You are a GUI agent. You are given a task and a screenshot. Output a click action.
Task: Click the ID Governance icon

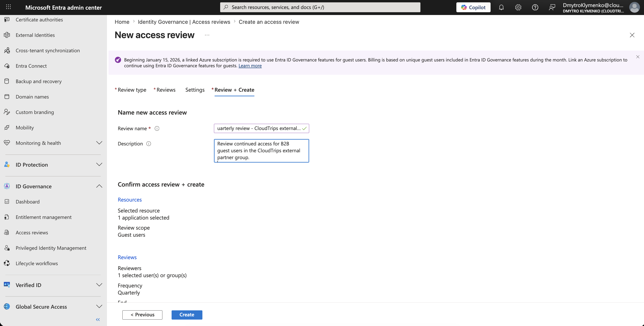pyautogui.click(x=7, y=186)
